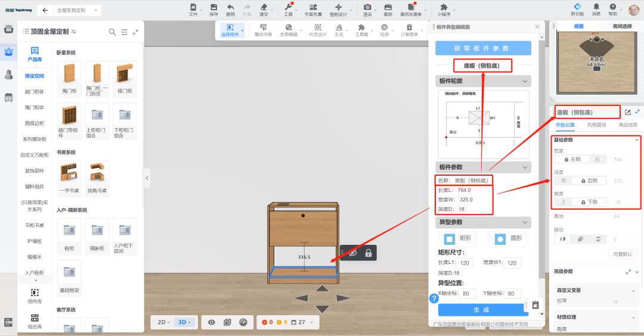Select the 视图 tab
Screen dimensions: 644x336
pos(578,26)
